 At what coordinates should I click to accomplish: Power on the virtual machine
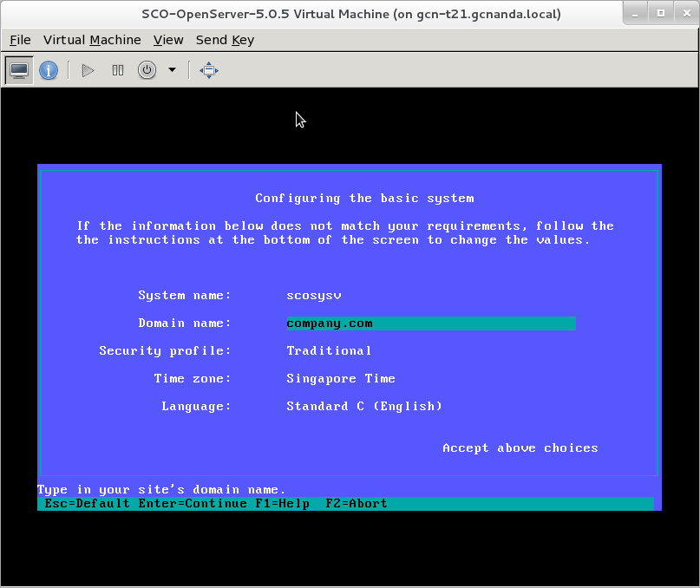pos(88,70)
